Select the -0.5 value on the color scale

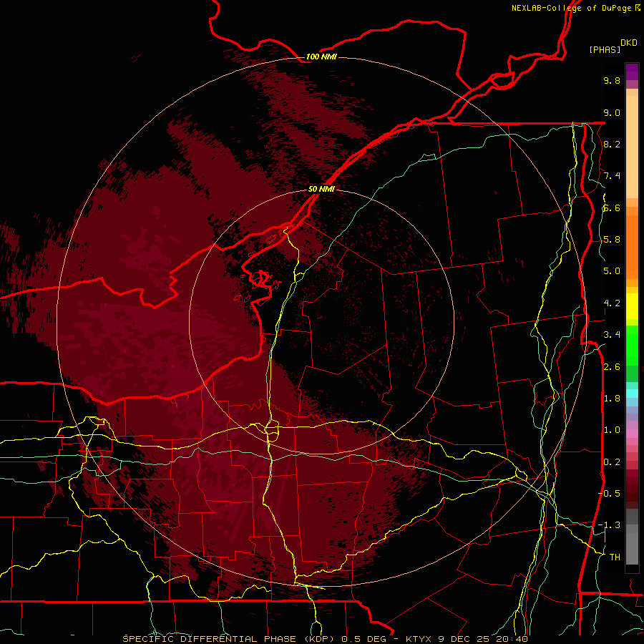(610, 494)
